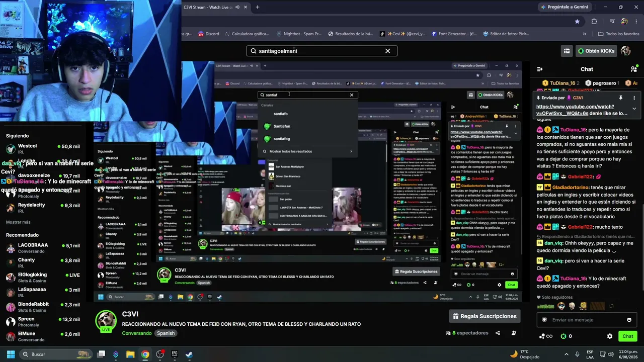Open the channel points icon
The image size is (644, 362).
click(x=545, y=336)
